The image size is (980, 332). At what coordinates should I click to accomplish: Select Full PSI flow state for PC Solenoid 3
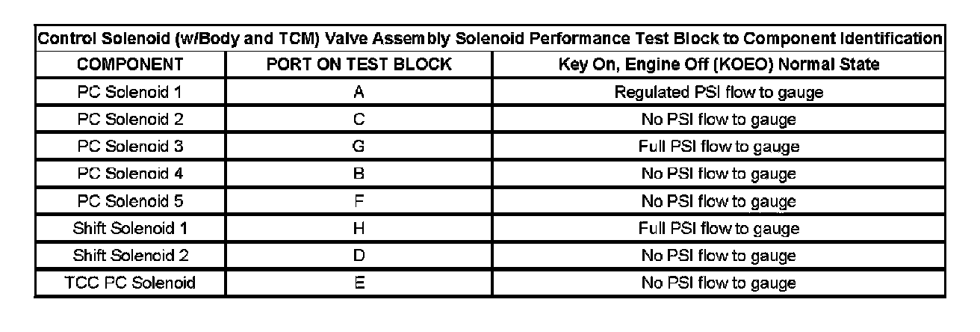[719, 147]
